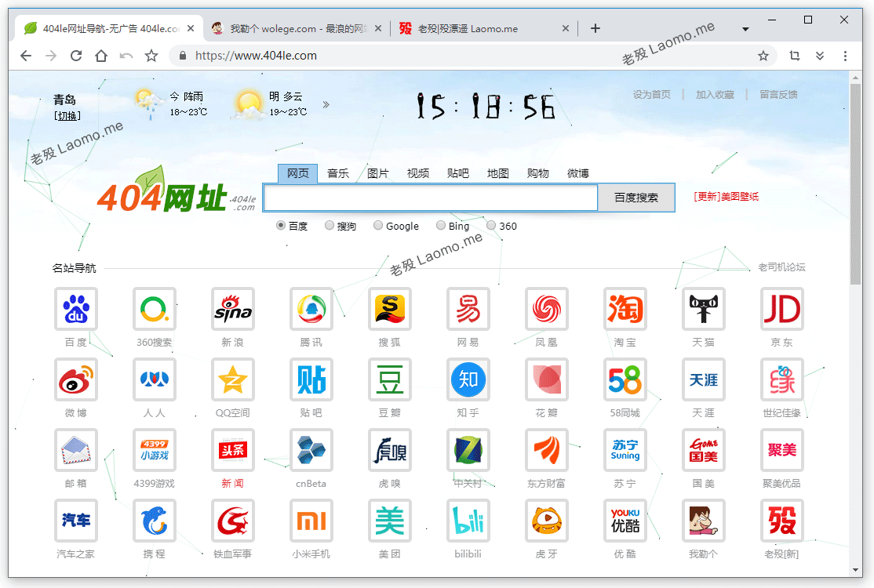Open the browser three-dot menu

point(845,56)
